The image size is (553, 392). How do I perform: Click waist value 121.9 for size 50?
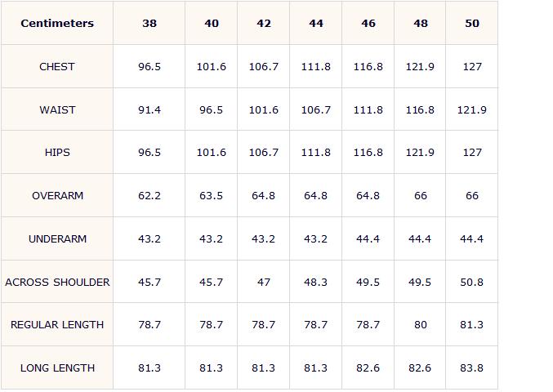472,109
